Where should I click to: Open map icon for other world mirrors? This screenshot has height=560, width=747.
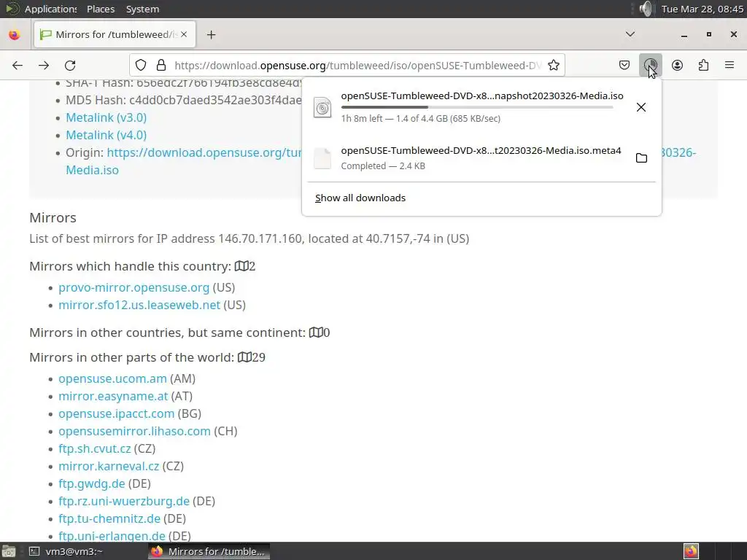[244, 357]
